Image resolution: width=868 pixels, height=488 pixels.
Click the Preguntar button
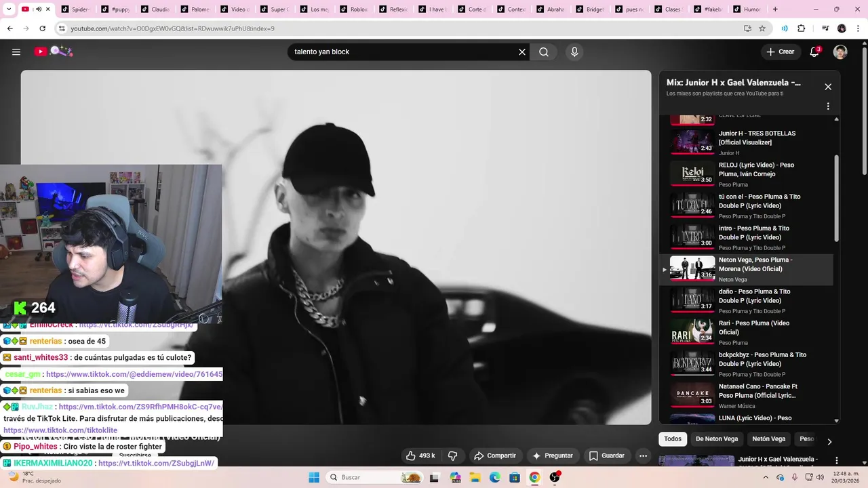553,455
